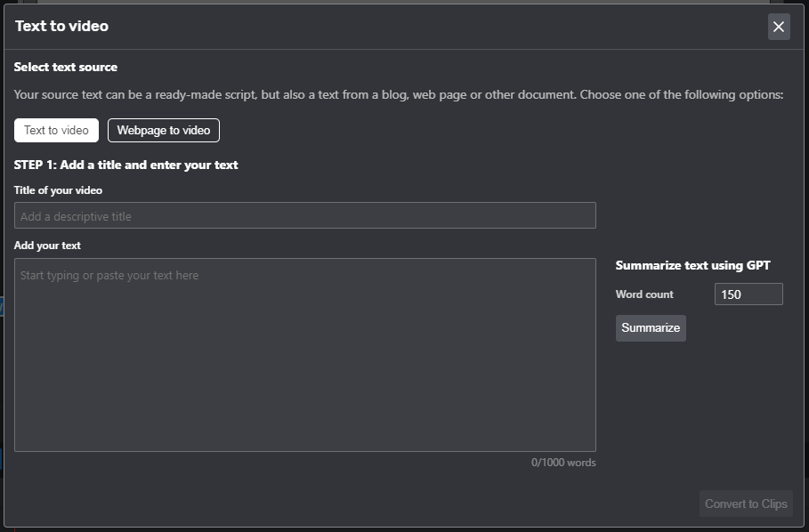Click the Summarize button

point(651,328)
